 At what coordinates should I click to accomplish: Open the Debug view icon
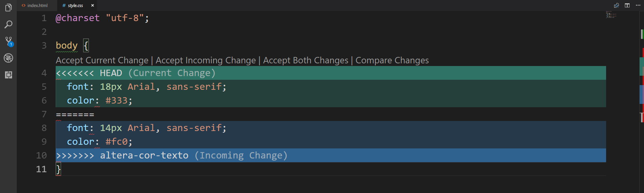(8, 58)
